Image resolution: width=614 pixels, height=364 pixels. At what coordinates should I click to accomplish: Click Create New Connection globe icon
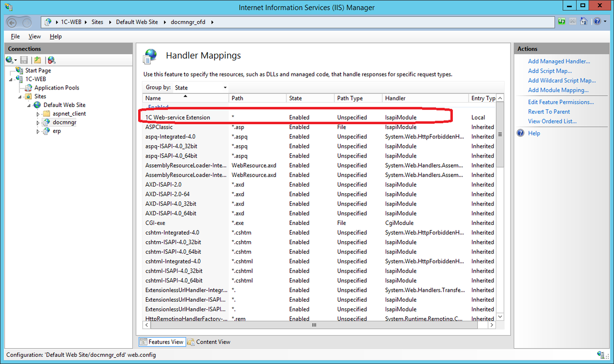pos(10,60)
